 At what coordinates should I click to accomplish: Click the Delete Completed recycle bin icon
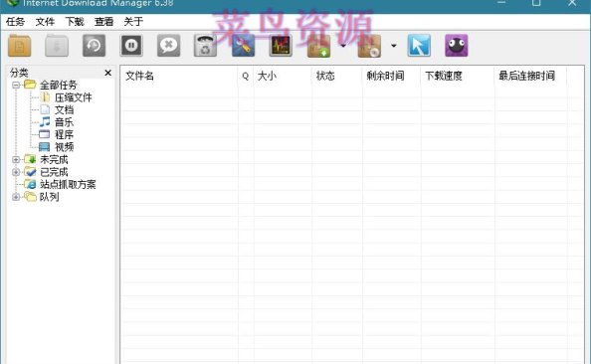tap(205, 46)
